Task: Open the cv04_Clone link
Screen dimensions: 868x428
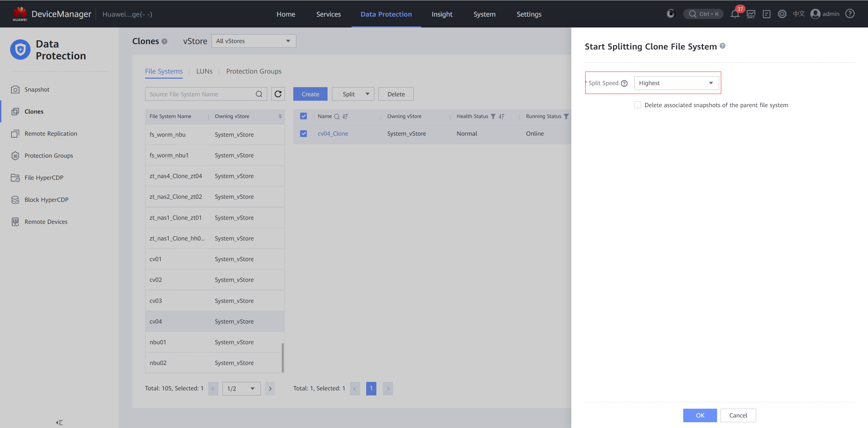Action: click(x=333, y=134)
